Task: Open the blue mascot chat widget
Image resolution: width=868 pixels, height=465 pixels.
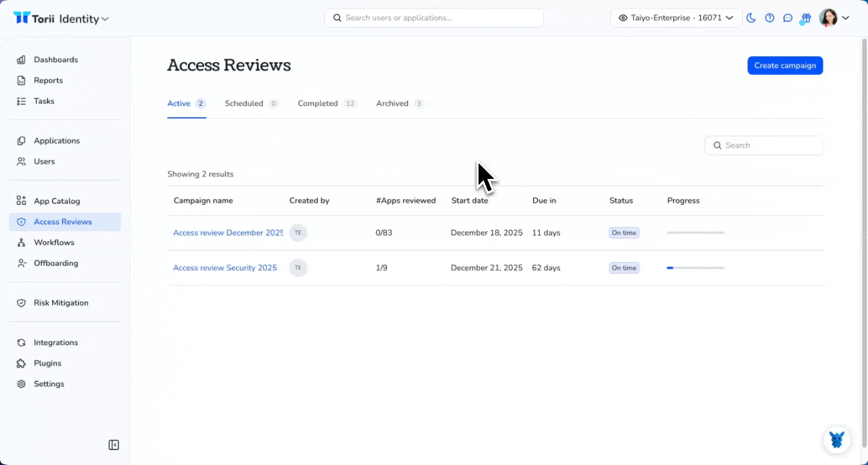Action: coord(837,440)
